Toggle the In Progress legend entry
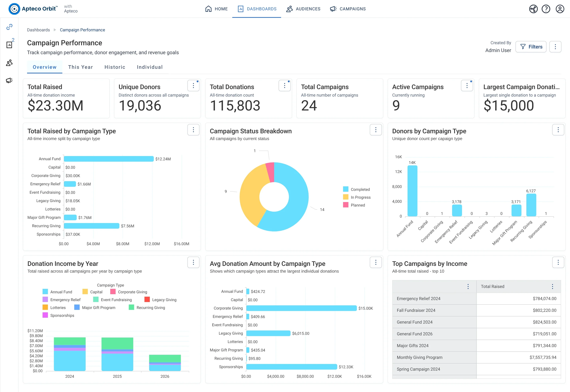 tap(357, 197)
